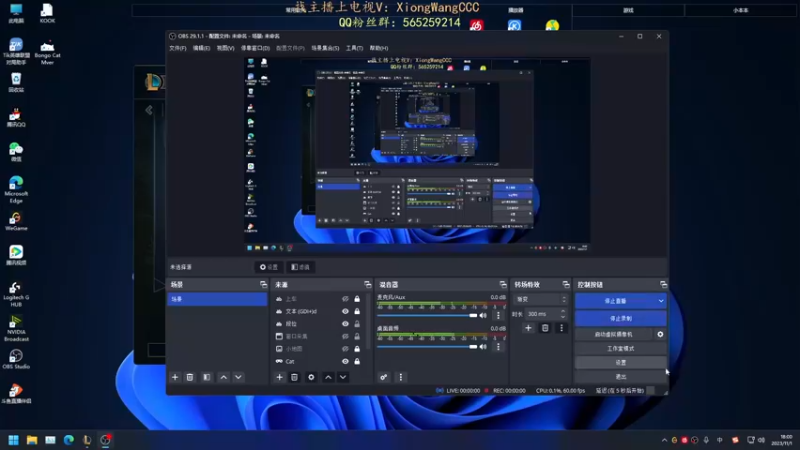This screenshot has width=800, height=450.
Task: Click the blue stop streaming button
Action: (x=615, y=301)
